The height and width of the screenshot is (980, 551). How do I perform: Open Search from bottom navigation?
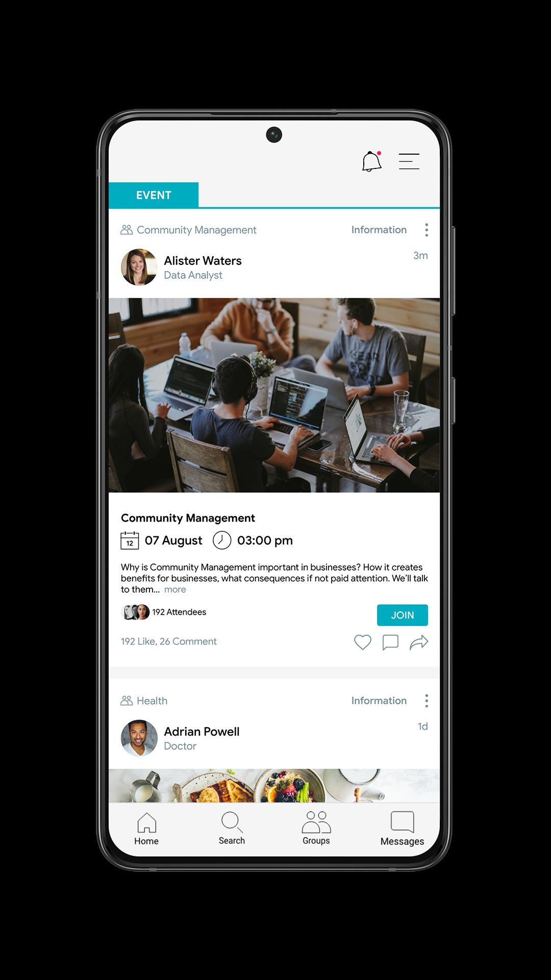pos(232,828)
